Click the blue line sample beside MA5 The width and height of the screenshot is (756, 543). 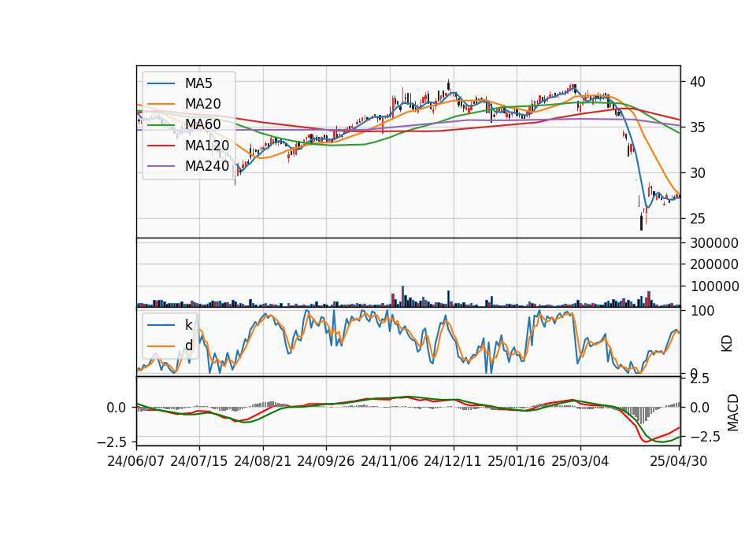pos(161,83)
